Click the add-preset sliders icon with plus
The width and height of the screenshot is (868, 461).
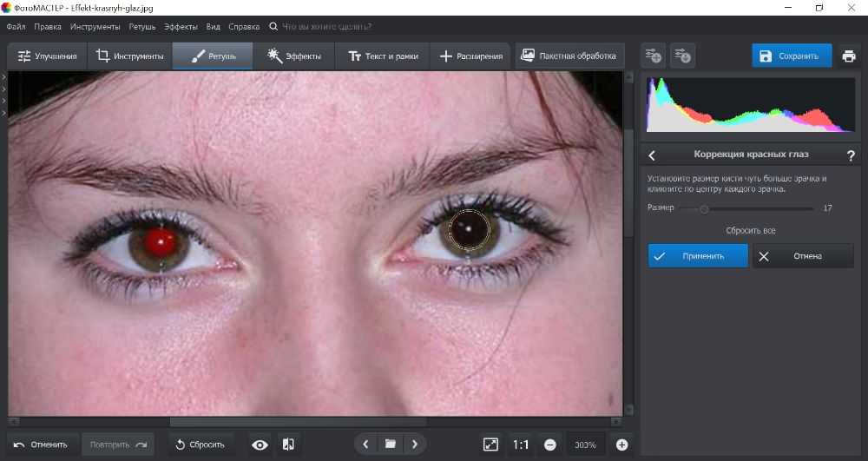point(653,56)
